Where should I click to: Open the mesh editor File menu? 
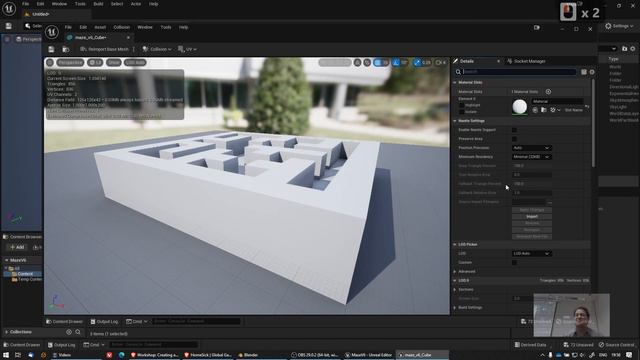68,27
